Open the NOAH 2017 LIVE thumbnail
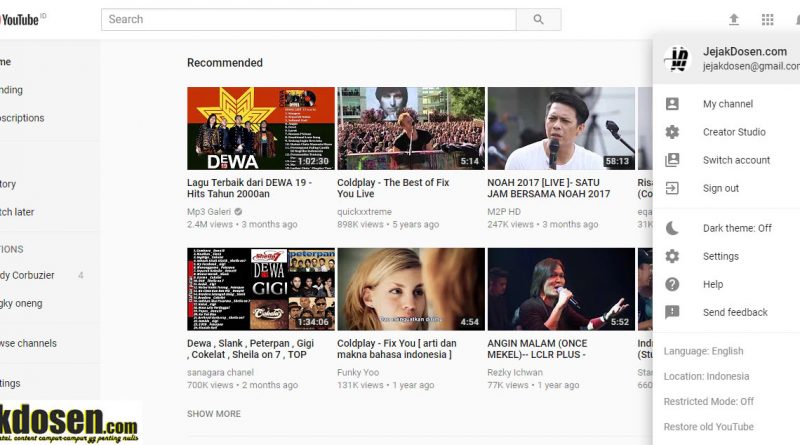Image resolution: width=800 pixels, height=445 pixels. [x=561, y=128]
